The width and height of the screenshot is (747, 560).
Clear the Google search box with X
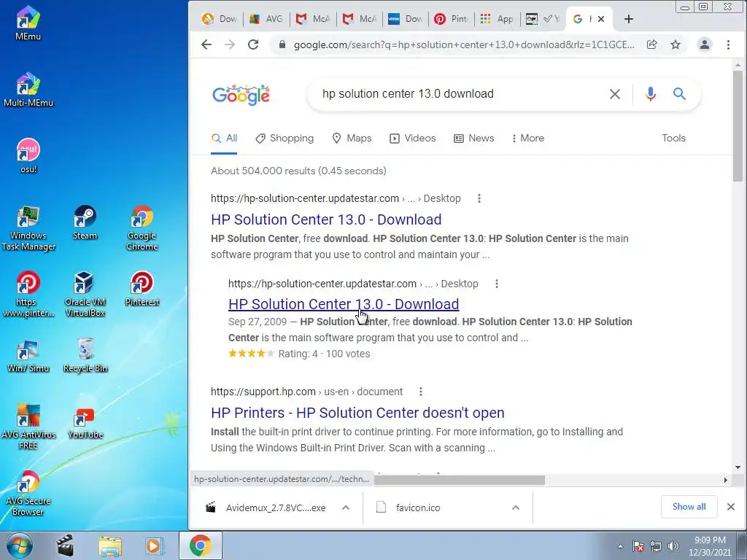pyautogui.click(x=614, y=94)
